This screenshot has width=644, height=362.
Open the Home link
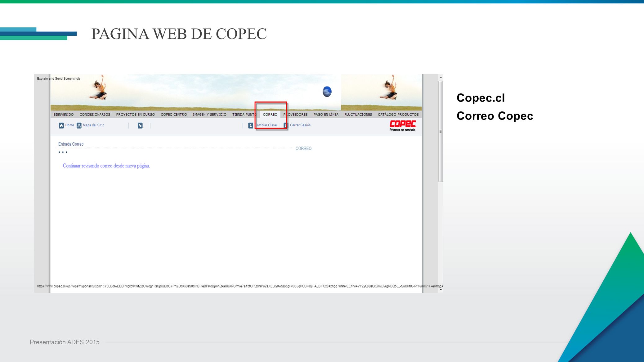70,125
